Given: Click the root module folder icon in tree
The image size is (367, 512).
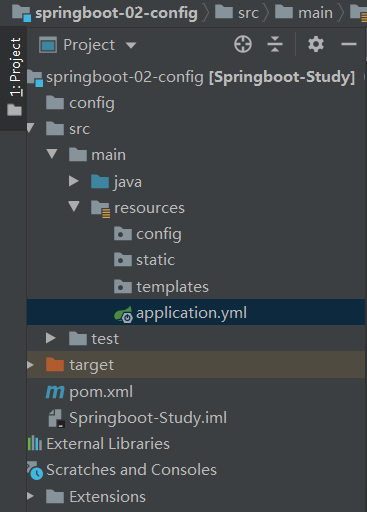Looking at the screenshot, I should [x=35, y=78].
